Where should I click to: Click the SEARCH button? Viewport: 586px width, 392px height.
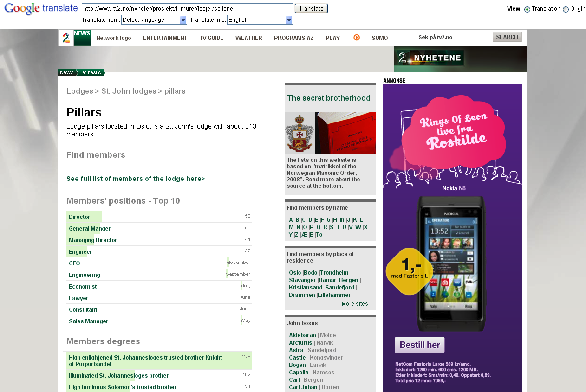point(507,37)
